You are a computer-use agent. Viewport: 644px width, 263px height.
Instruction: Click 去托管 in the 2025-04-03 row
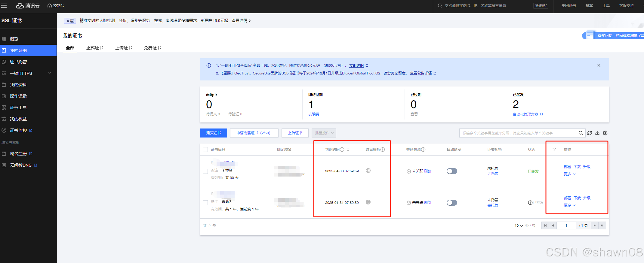click(493, 174)
